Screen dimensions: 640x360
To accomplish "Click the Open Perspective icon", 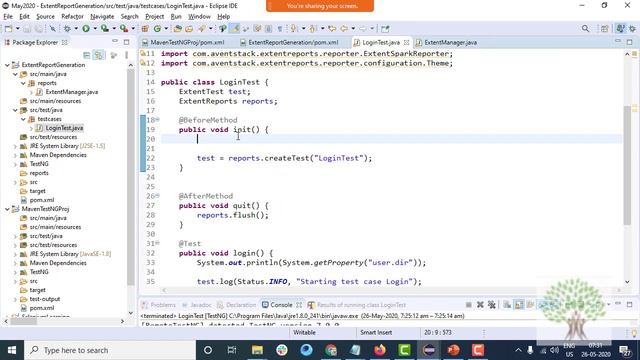I will 604,29.
